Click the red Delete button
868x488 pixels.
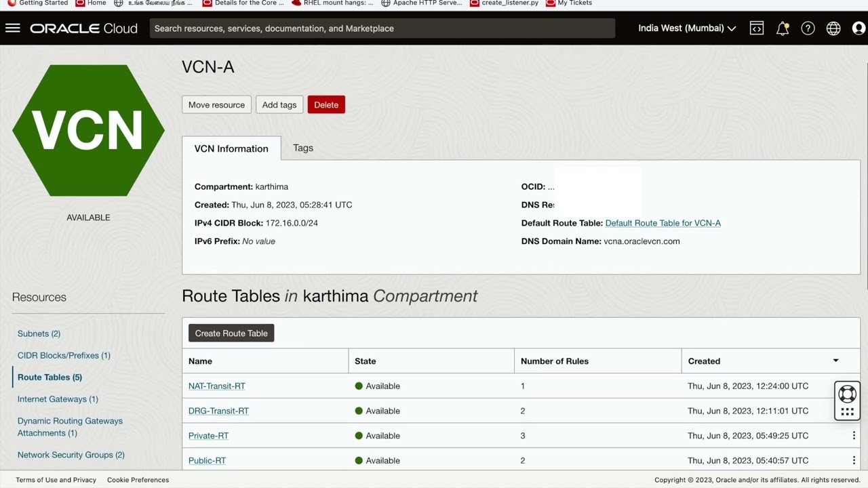coord(326,104)
